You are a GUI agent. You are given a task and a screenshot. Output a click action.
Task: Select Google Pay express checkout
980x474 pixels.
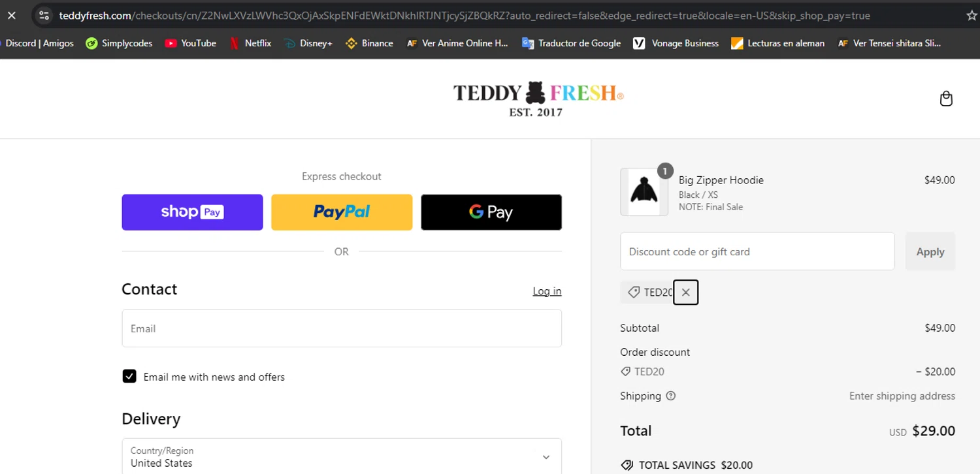coord(491,212)
